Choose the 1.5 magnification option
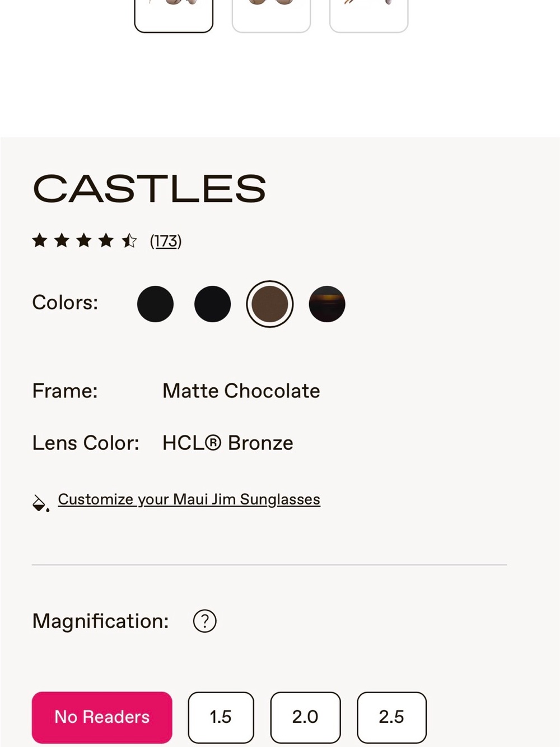 tap(221, 717)
